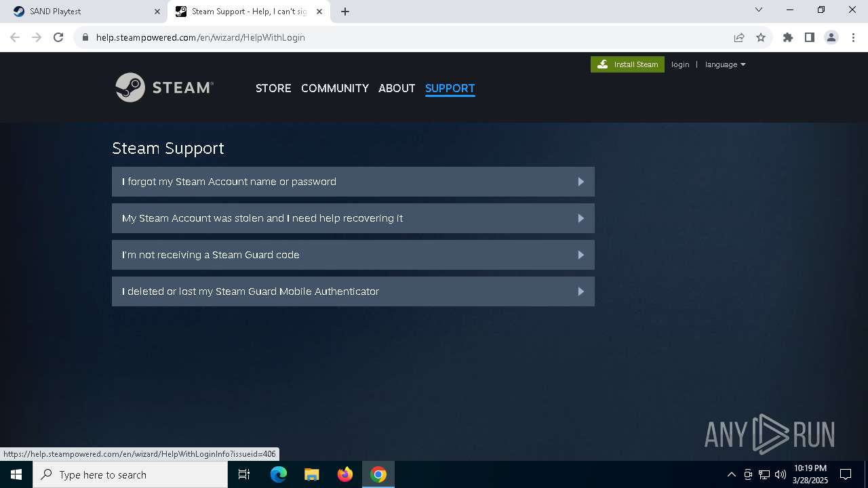Screen dimensions: 868x488
Task: Launch Microsoft Edge from taskbar
Action: point(279,474)
